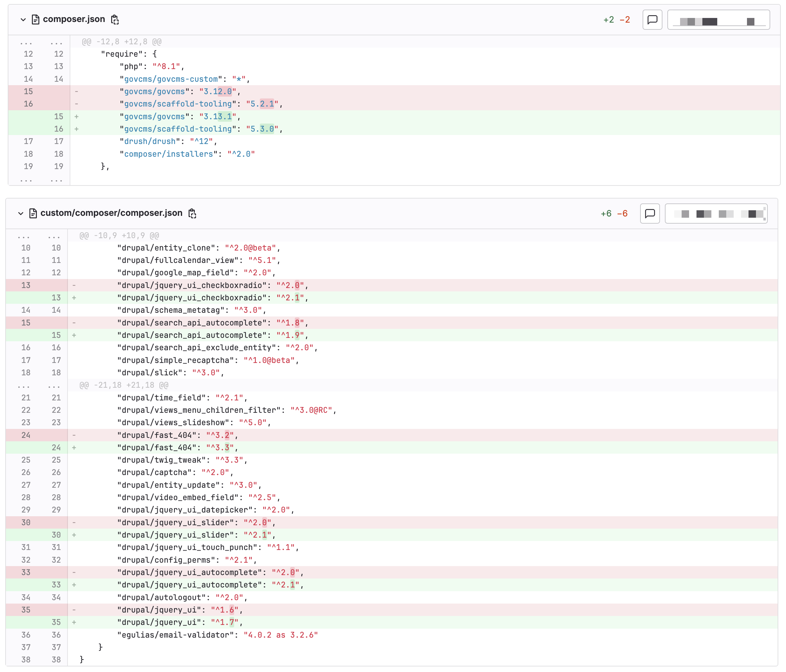Copy the composer.json file path
Image resolution: width=786 pixels, height=672 pixels.
pyautogui.click(x=115, y=19)
